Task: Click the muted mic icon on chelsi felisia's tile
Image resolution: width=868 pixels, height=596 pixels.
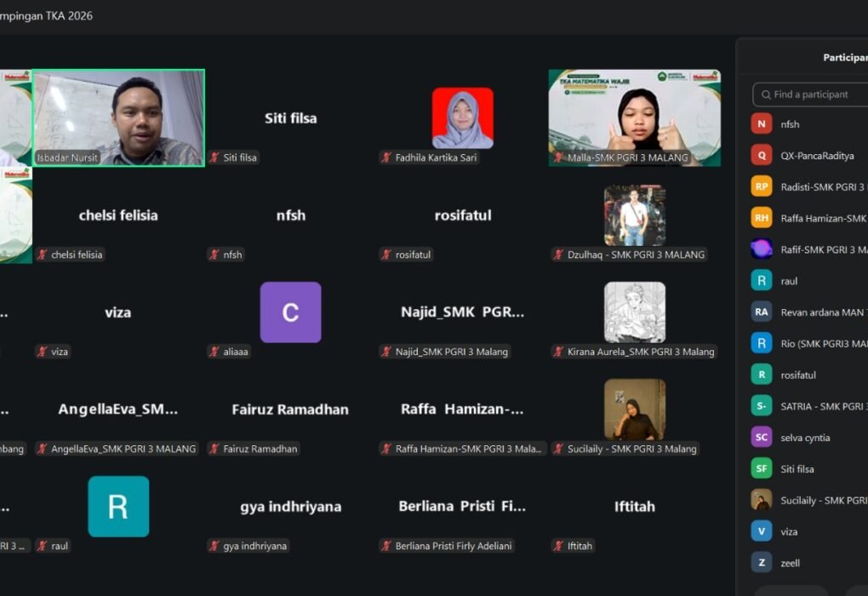Action: (x=43, y=255)
